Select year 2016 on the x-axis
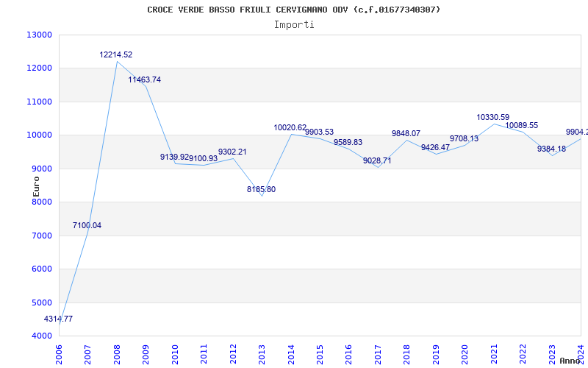Viewport: 588px width, 368px height. [348, 354]
